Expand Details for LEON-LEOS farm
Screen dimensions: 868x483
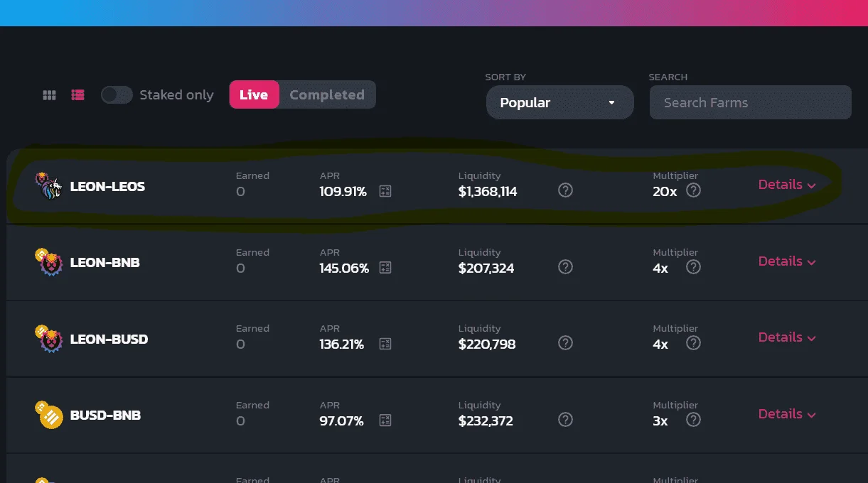tap(787, 185)
